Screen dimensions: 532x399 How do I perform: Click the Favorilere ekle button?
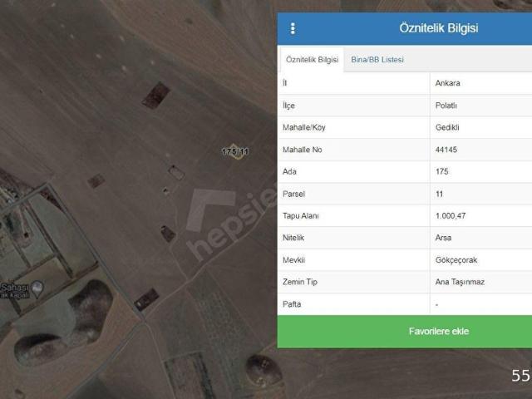pos(405,331)
